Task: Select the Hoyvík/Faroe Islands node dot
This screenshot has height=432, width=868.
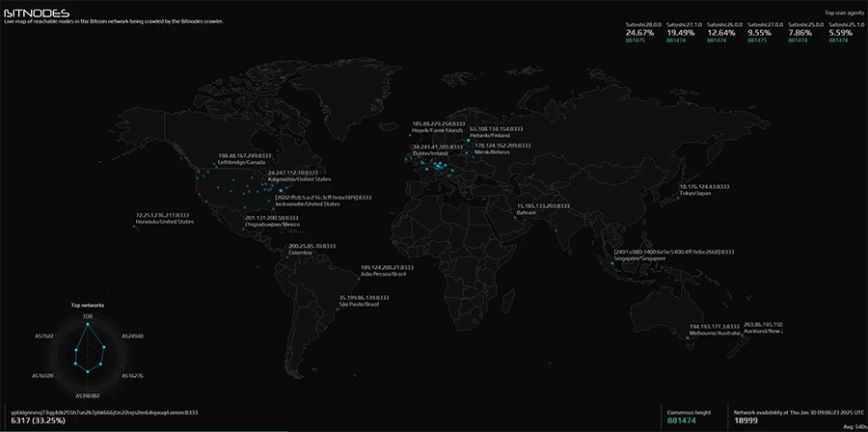Action: coord(410,135)
